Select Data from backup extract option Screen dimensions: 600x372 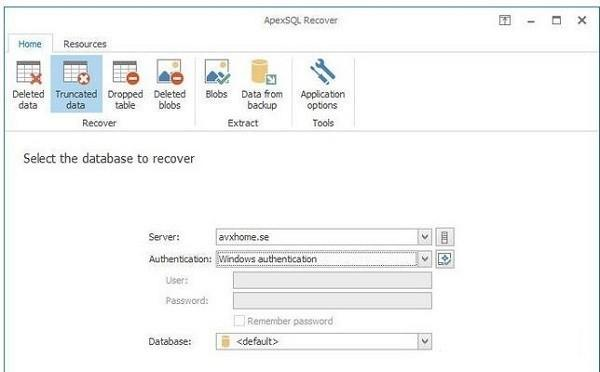(262, 84)
